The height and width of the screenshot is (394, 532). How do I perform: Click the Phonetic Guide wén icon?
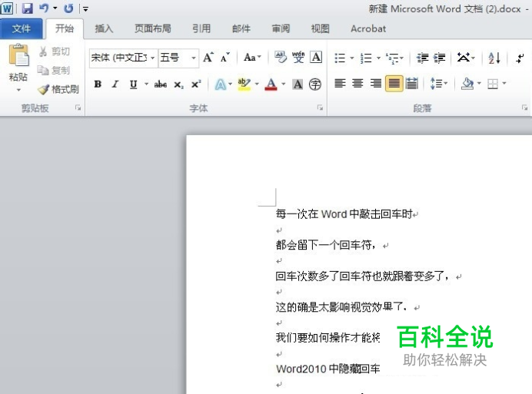[298, 58]
